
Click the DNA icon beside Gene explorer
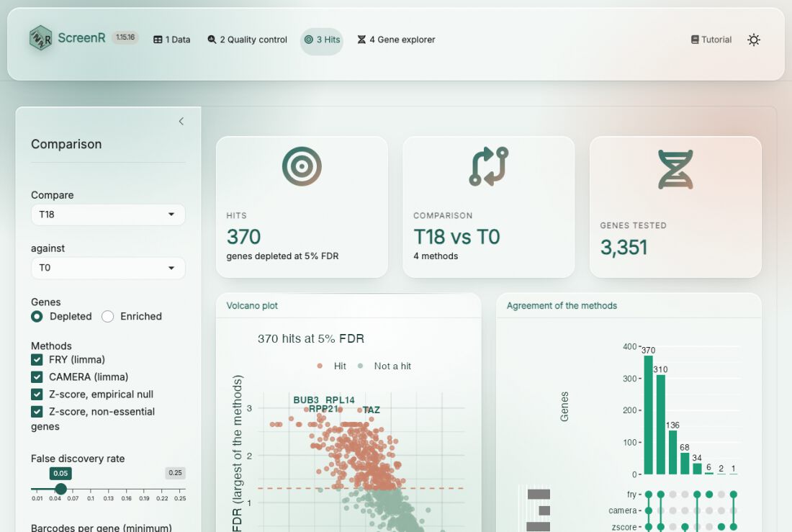click(x=361, y=40)
